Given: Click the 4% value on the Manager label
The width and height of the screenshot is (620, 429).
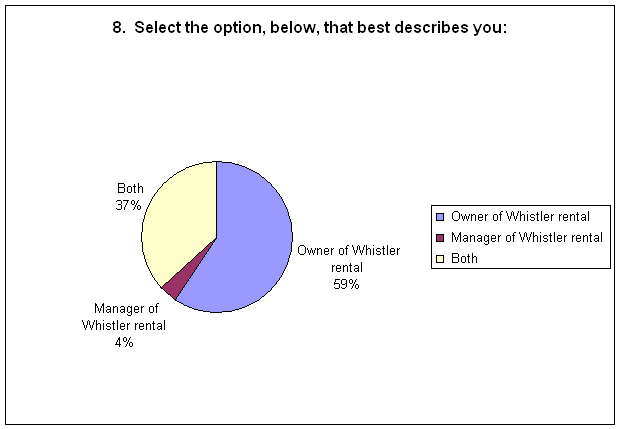Looking at the screenshot, I should click(x=124, y=342).
